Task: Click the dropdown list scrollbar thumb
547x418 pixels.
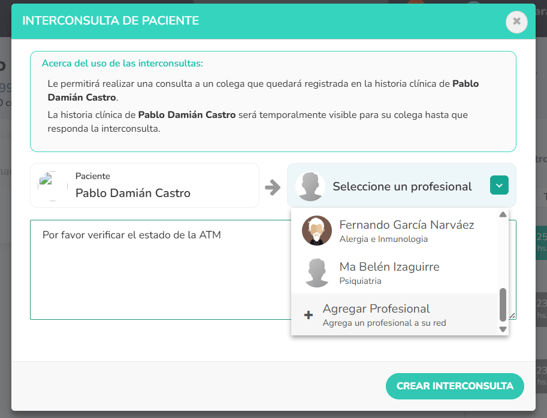Action: 503,304
